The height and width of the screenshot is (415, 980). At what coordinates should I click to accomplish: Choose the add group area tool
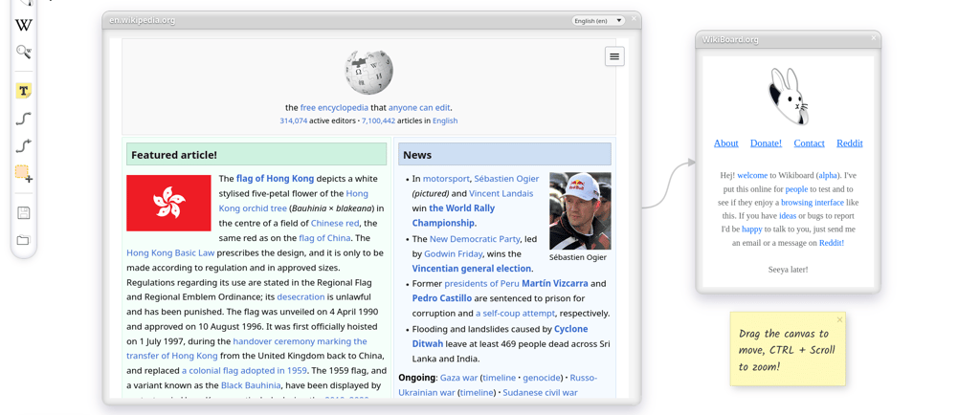[x=24, y=173]
